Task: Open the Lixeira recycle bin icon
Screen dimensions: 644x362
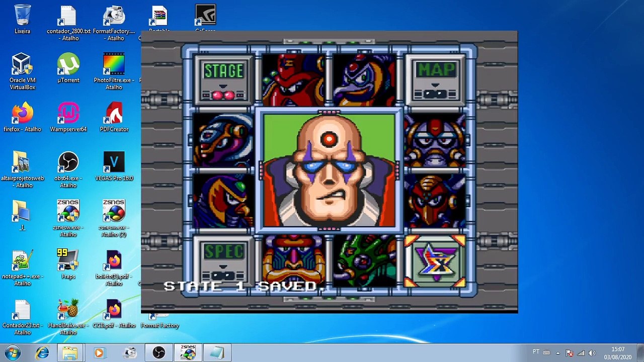Action: pos(22,20)
